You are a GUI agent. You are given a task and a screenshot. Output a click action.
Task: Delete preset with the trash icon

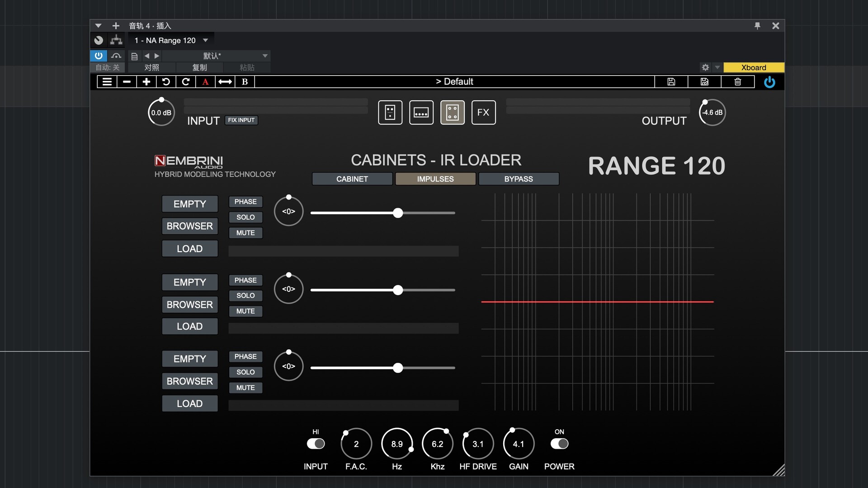click(x=738, y=82)
